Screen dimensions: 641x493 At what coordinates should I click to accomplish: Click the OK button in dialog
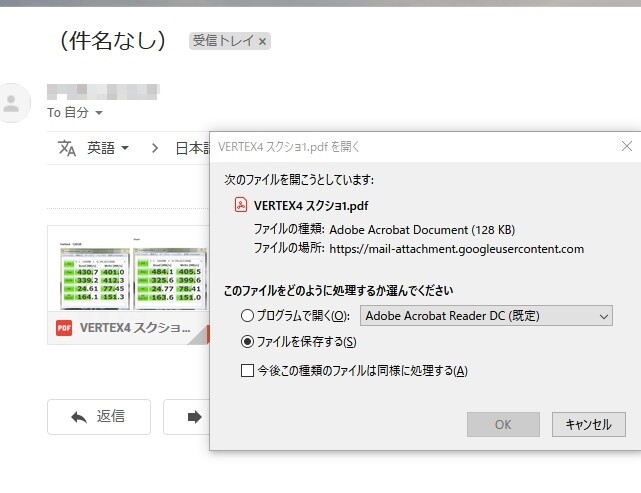click(x=503, y=424)
